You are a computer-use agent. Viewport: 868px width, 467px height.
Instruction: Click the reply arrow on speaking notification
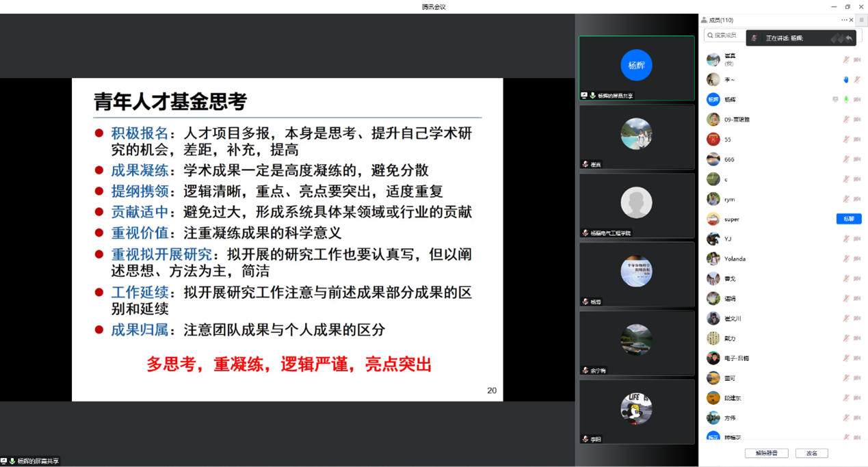point(849,38)
